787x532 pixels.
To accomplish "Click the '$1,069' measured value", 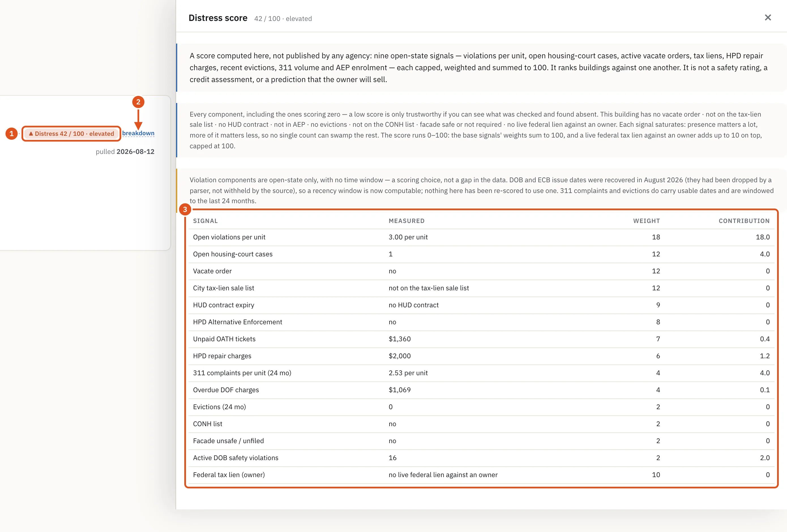I will pos(400,390).
